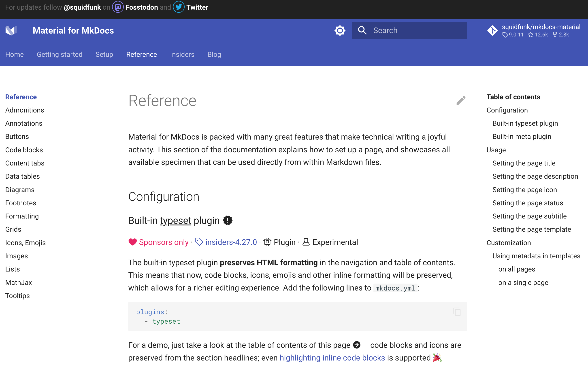Expand the Usage section in table of contents
Screen dimensions: 588x369
[x=496, y=150]
